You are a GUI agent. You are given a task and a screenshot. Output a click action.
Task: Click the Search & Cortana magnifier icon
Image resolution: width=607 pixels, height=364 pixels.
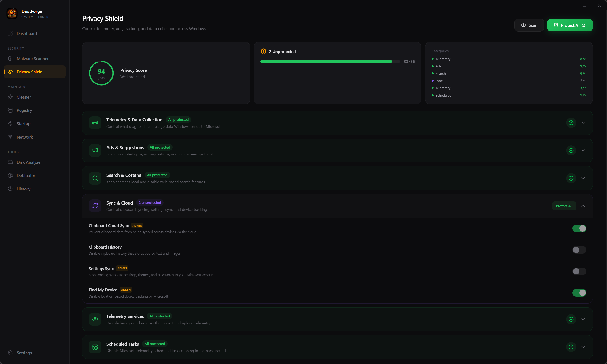pos(95,178)
